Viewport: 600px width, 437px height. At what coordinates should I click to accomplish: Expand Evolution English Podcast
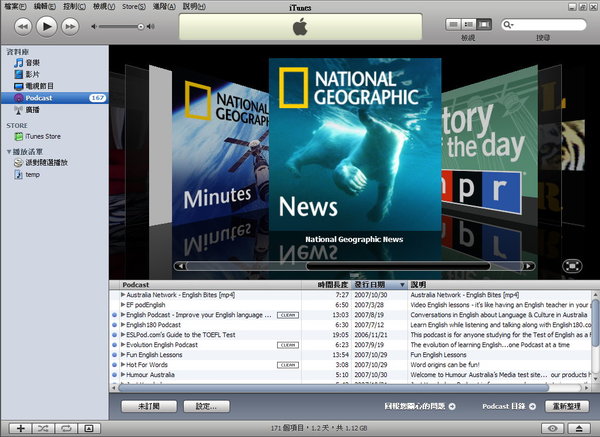tap(123, 345)
